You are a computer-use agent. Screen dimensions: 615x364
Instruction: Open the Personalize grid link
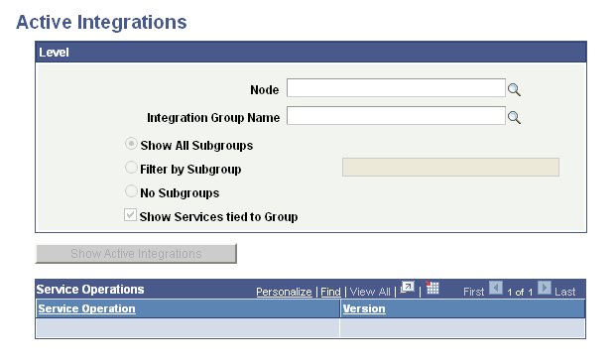point(284,292)
